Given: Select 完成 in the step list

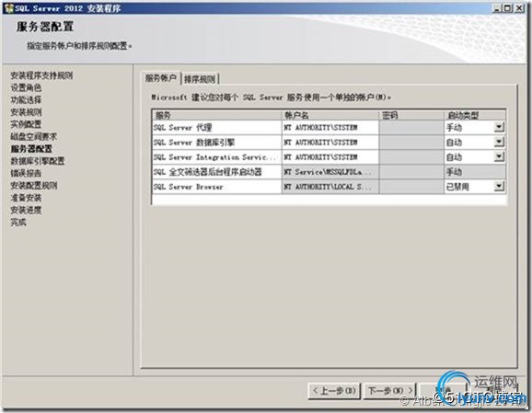Looking at the screenshot, I should point(18,223).
